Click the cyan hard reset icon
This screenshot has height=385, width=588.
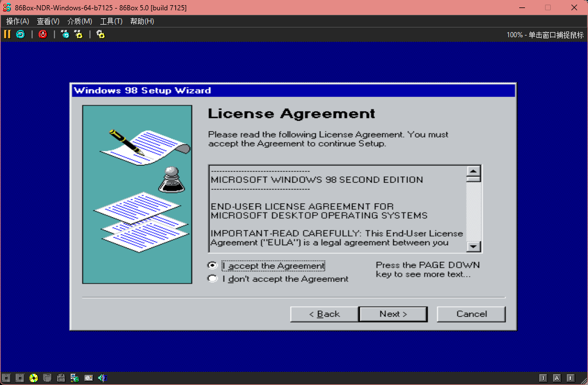(x=20, y=34)
